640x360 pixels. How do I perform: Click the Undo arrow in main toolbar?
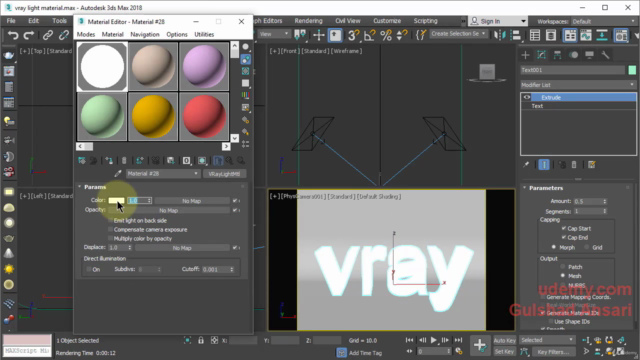pos(13,36)
